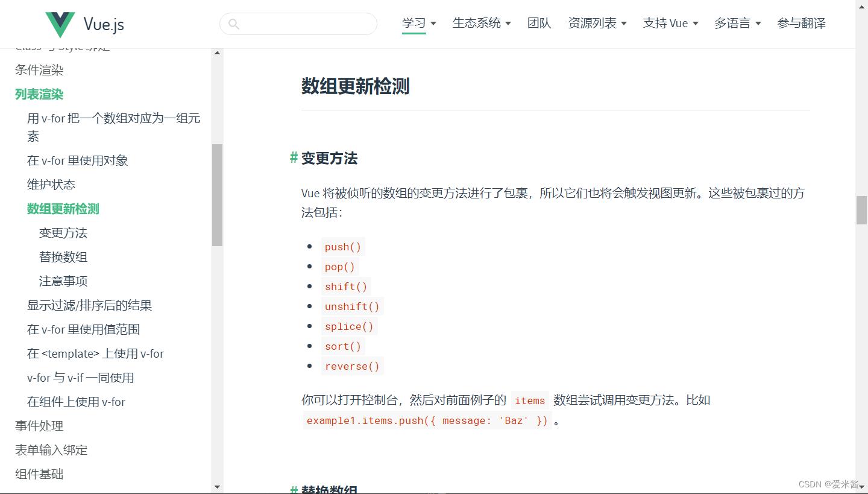Open 在 v-for 里使用值范围 section
868x494 pixels.
tap(84, 329)
